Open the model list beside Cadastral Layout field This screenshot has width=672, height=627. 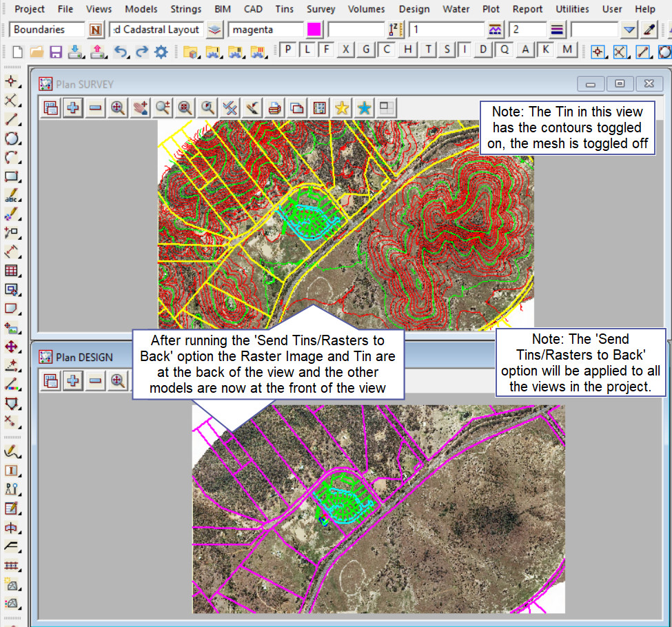pos(216,30)
